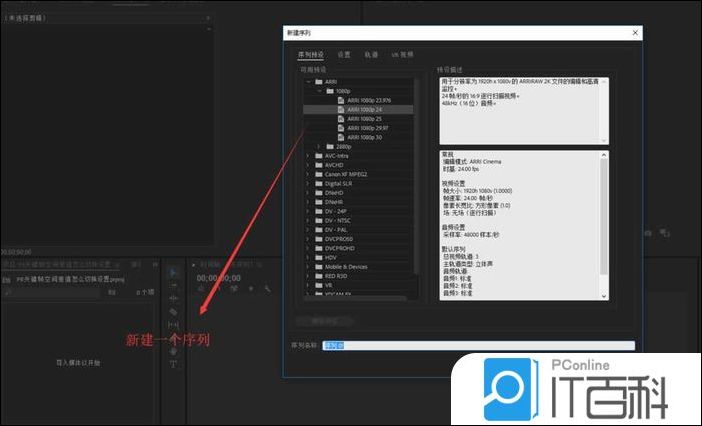702x426 pixels.
Task: Click the project panel search field
Action: point(52,292)
